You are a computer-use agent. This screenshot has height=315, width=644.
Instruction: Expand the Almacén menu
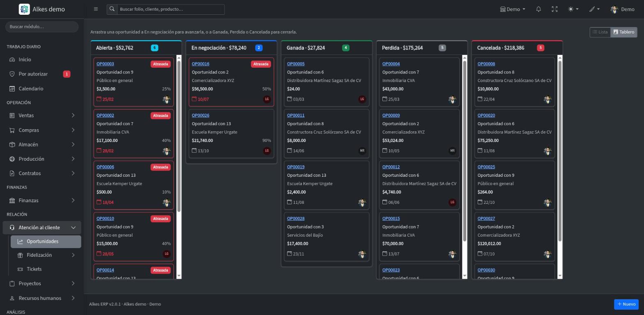click(42, 144)
